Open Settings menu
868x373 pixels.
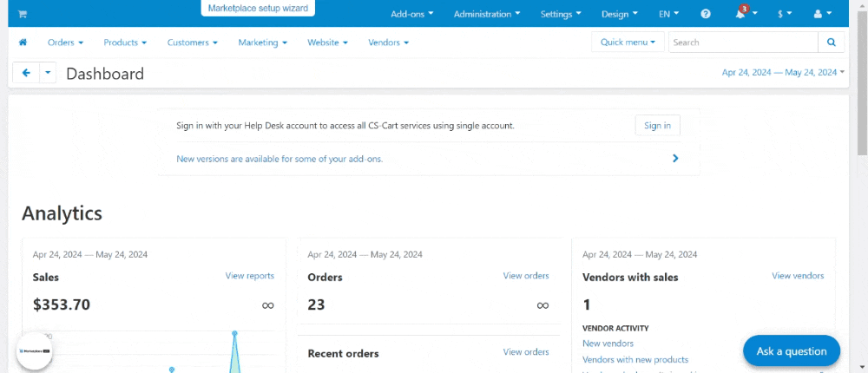[x=561, y=14]
